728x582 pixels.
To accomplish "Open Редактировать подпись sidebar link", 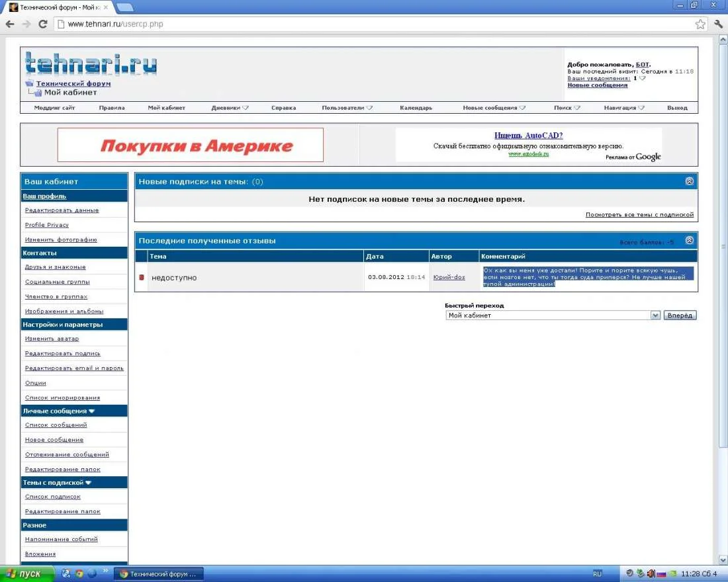I will point(63,354).
